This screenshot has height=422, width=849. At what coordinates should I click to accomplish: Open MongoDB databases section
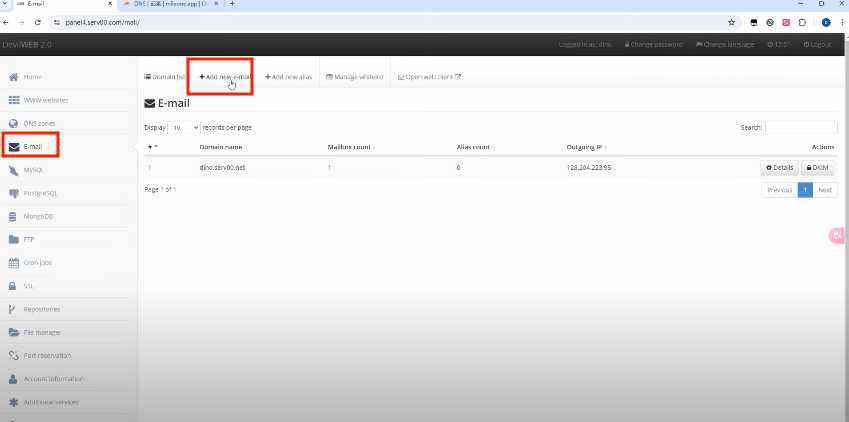(x=31, y=217)
